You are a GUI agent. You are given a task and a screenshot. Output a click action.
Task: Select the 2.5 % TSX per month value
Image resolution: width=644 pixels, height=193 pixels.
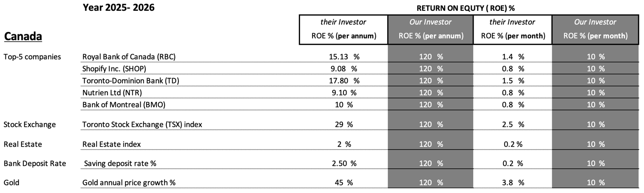point(513,125)
